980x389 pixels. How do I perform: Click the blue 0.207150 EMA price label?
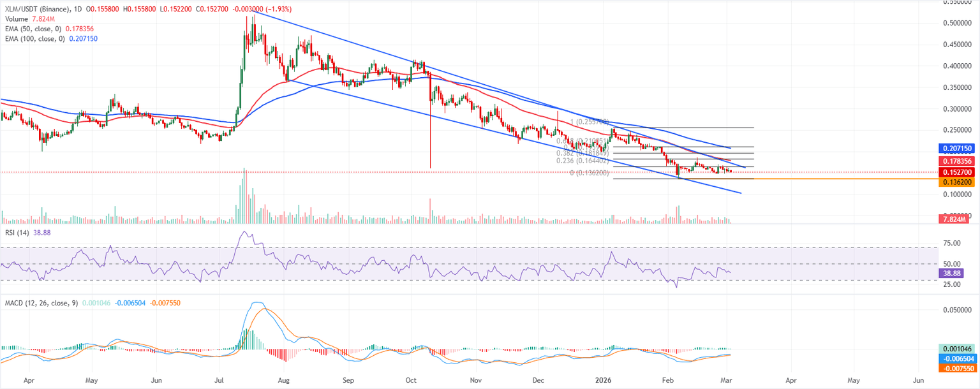click(957, 149)
